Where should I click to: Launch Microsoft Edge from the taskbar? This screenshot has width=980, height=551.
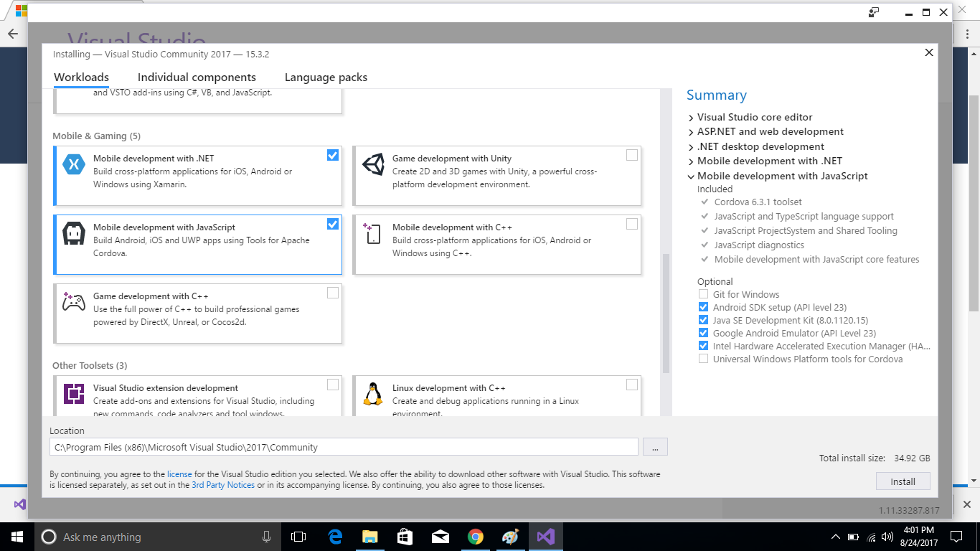[x=335, y=537]
